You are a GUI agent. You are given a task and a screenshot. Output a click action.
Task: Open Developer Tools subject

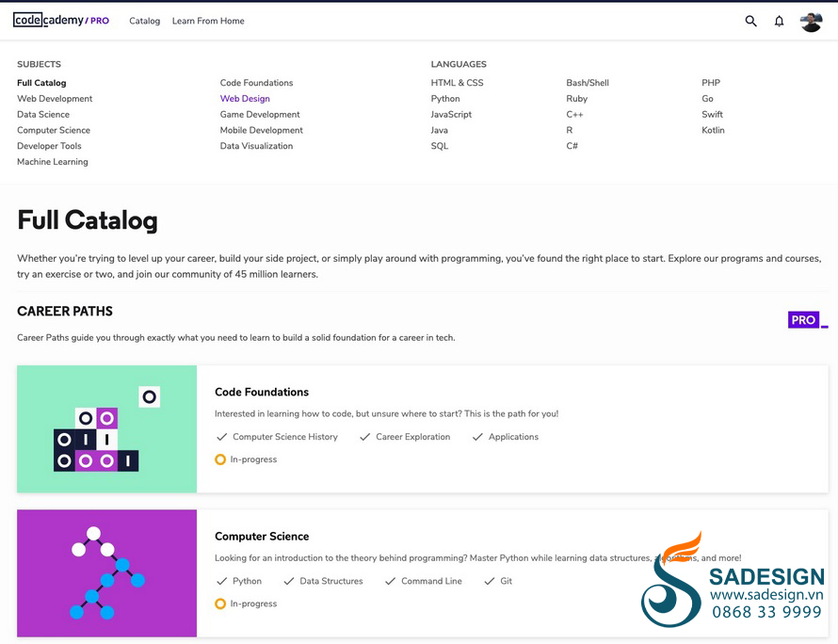(x=49, y=146)
